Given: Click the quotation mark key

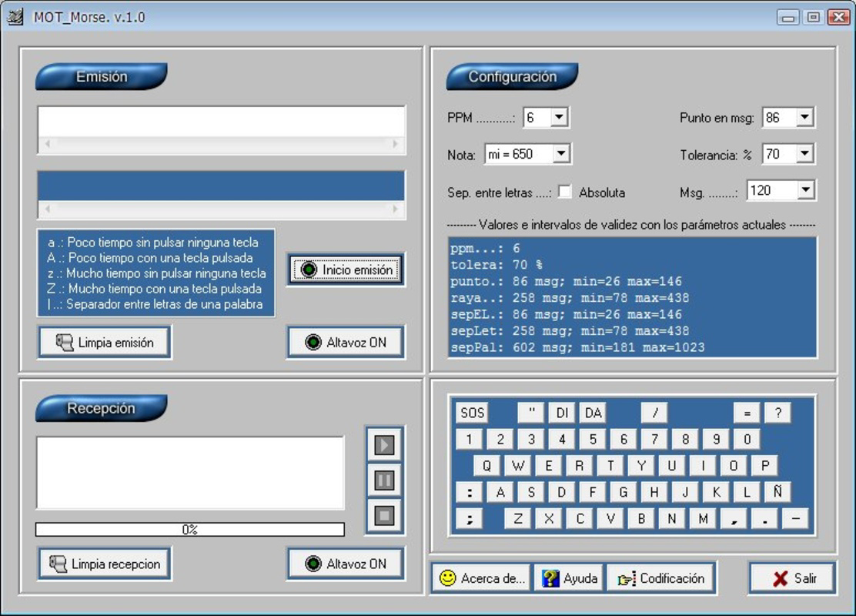Looking at the screenshot, I should point(531,413).
